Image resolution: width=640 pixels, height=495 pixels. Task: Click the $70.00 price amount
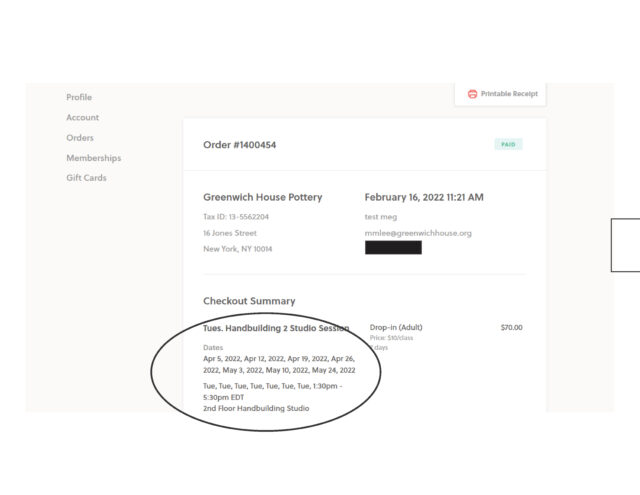[x=511, y=328]
